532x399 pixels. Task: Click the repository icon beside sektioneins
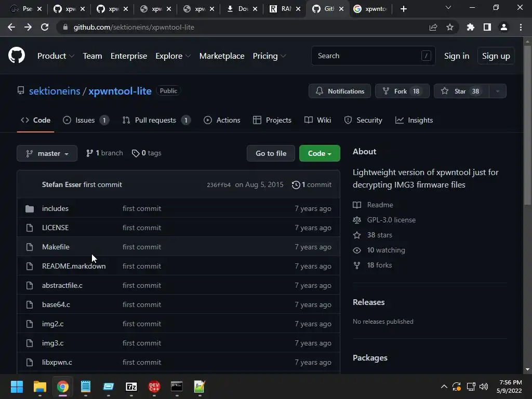point(21,90)
